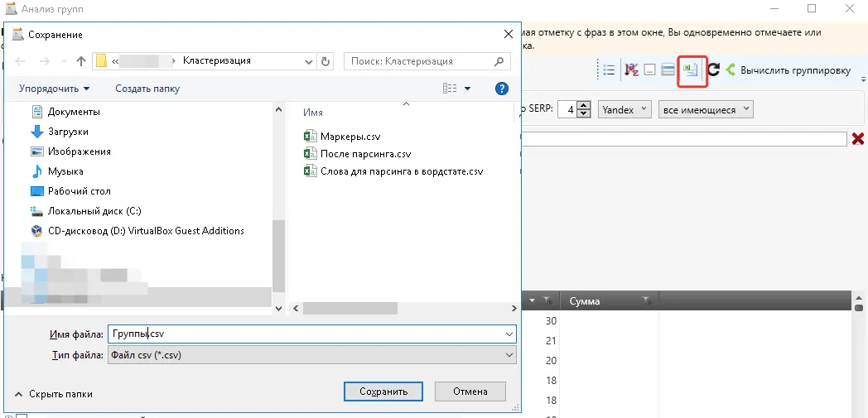Click the view mode icon in save dialog
The height and width of the screenshot is (418, 868).
click(x=450, y=89)
